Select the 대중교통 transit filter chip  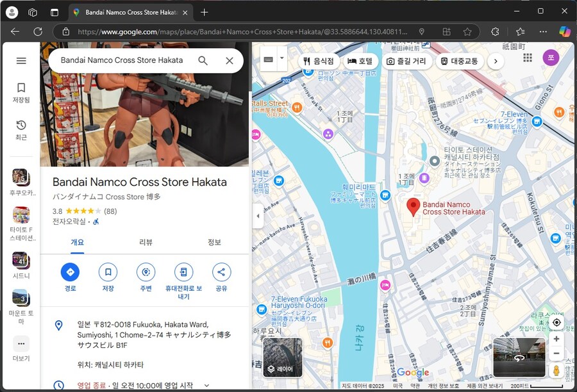tap(459, 61)
